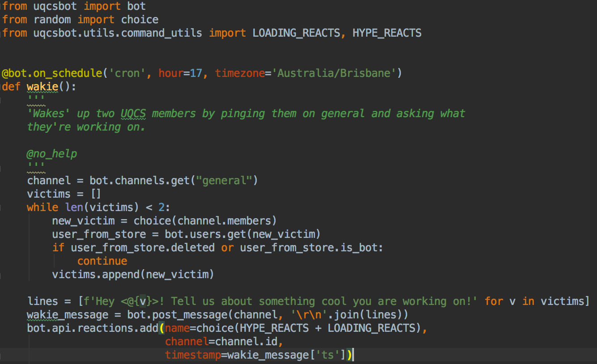Click the 'is_bot' attribute
Image resolution: width=597 pixels, height=364 pixels.
pyautogui.click(x=359, y=248)
